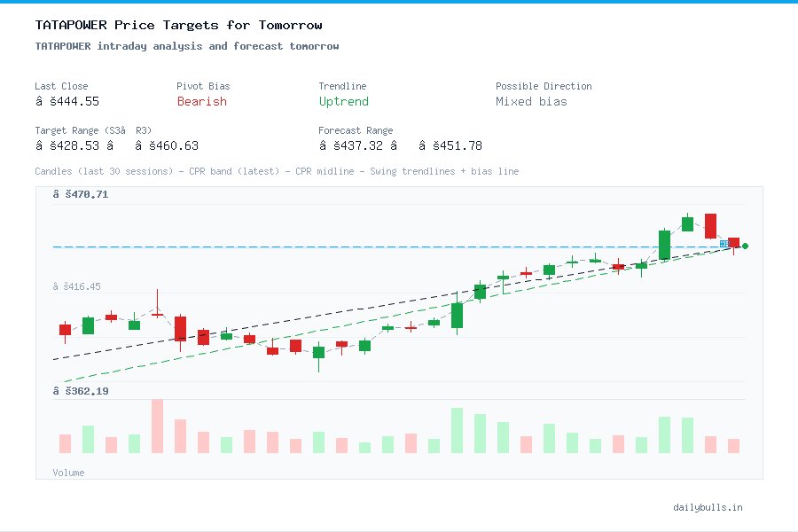Screen dimensions: 798x532
Task: Click the 416.45 mid price axis label
Action: point(77,286)
